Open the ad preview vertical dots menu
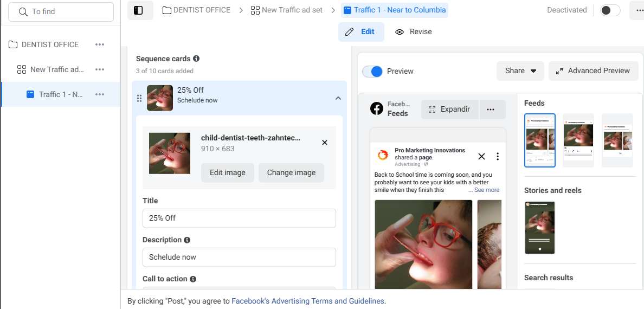 coord(498,157)
